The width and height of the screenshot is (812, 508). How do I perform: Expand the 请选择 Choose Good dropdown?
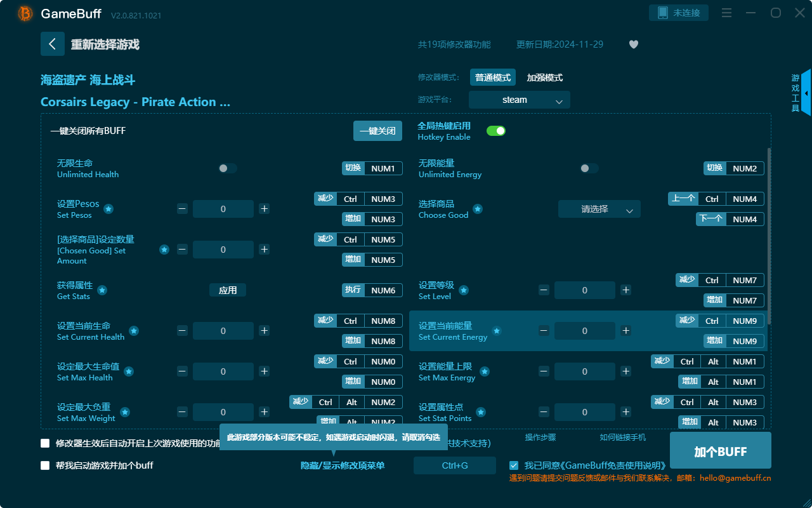[599, 209]
